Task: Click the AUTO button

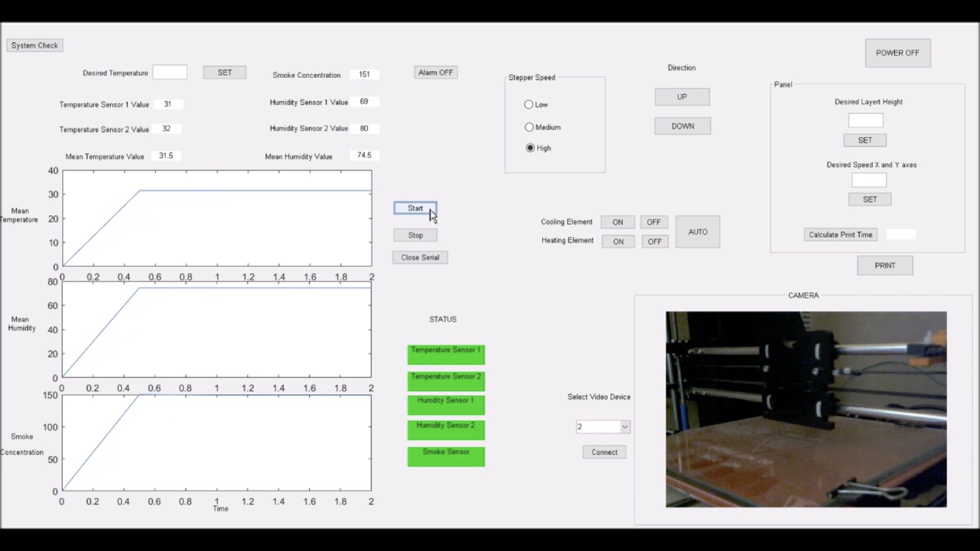Action: coord(698,232)
